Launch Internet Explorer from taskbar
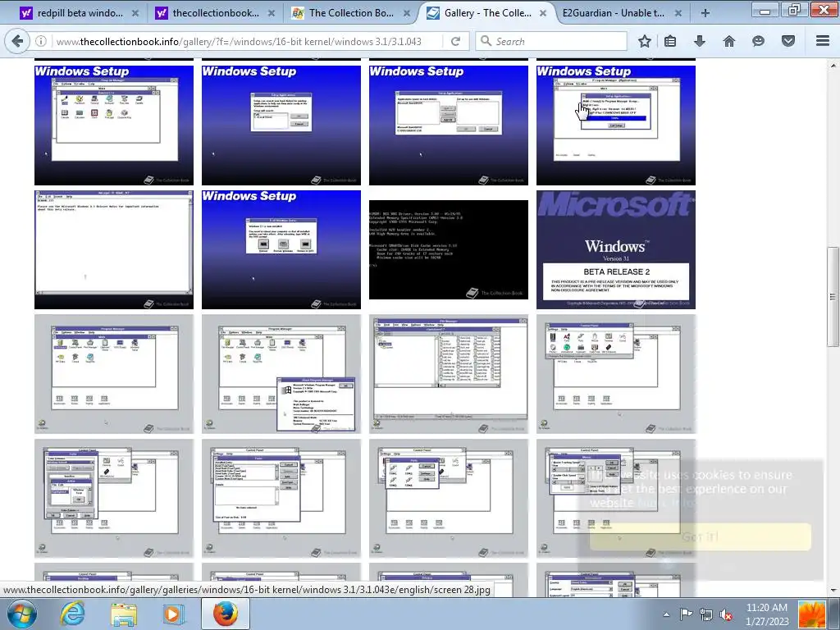 [x=72, y=614]
